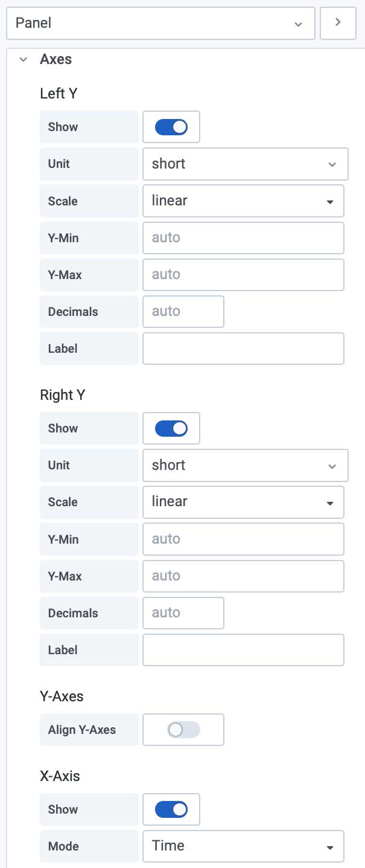Click the Right Y Y-Min field

click(243, 539)
